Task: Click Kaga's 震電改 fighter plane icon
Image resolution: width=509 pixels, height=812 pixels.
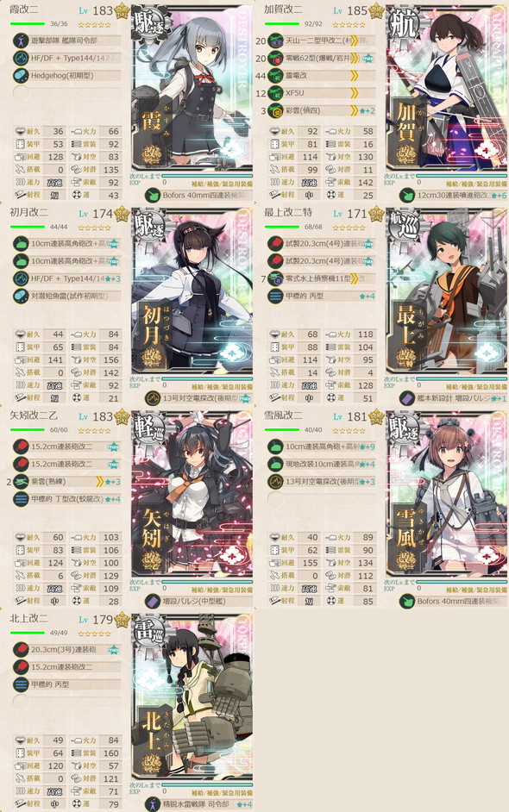Action: tap(275, 75)
